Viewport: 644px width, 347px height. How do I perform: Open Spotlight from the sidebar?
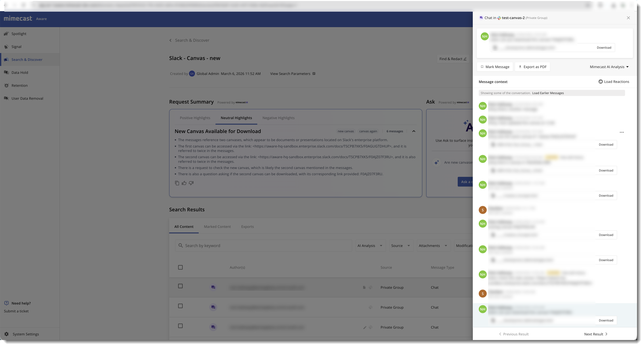(x=19, y=34)
